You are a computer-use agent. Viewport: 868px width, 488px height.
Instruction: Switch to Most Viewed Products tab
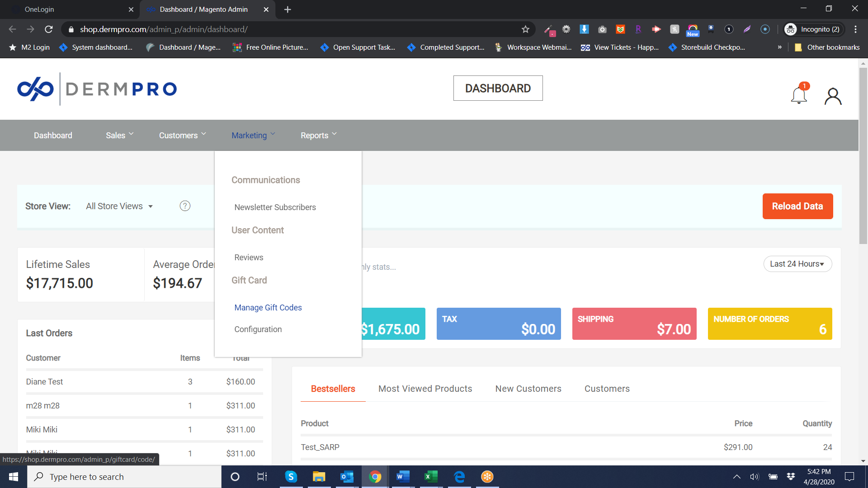(x=425, y=389)
